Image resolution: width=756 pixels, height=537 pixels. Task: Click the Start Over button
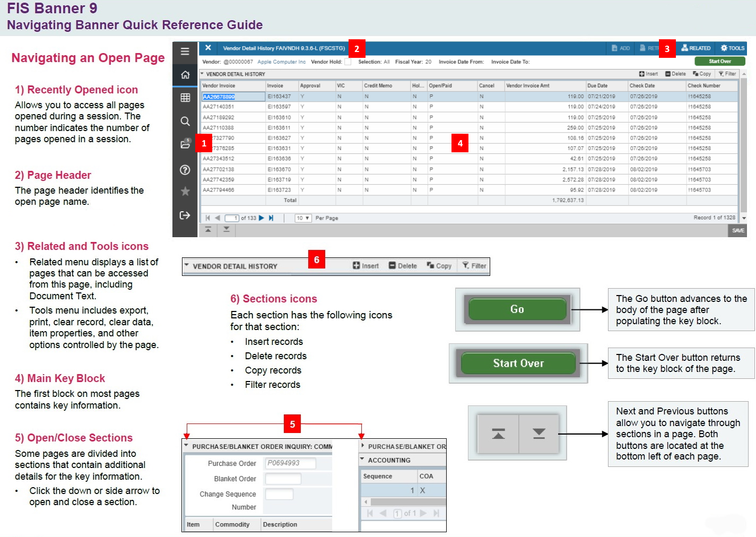click(719, 61)
